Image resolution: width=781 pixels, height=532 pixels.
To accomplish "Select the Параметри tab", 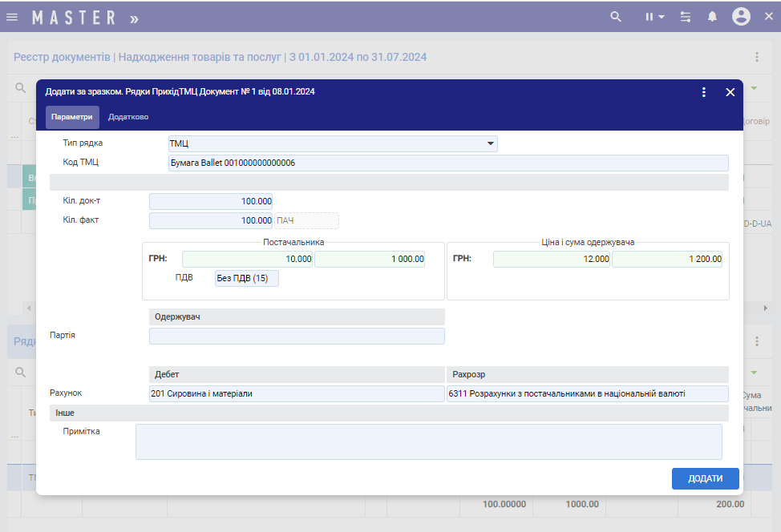I will pos(72,117).
